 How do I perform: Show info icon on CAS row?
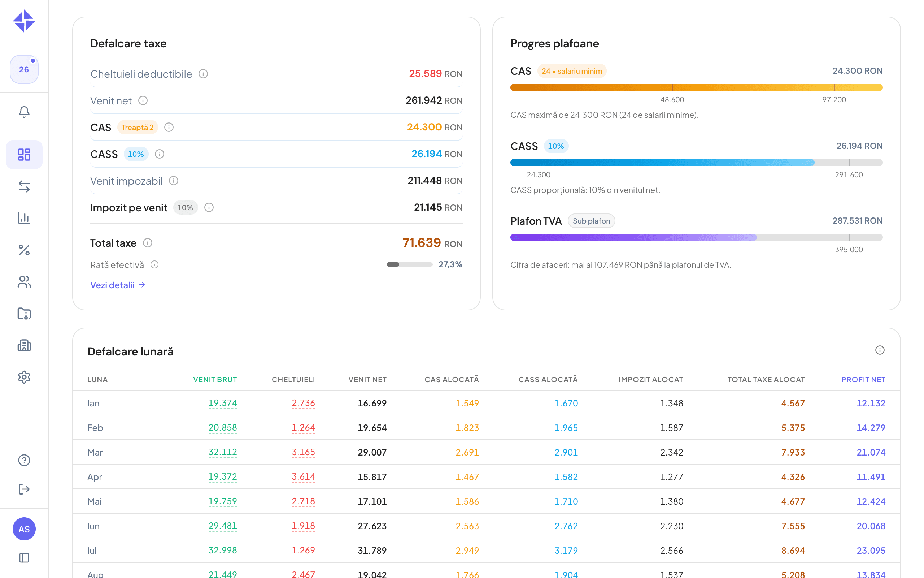click(x=169, y=127)
